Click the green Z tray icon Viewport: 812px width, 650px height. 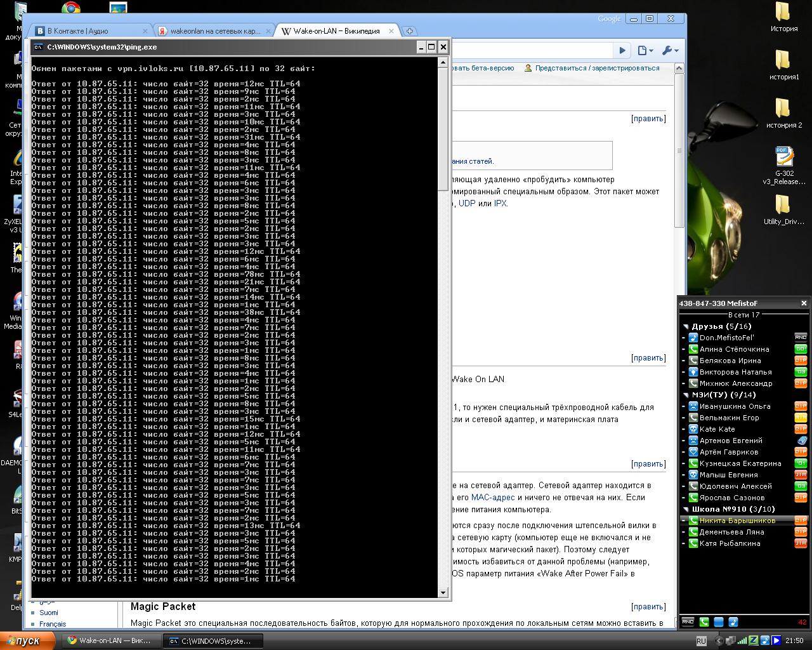753,641
